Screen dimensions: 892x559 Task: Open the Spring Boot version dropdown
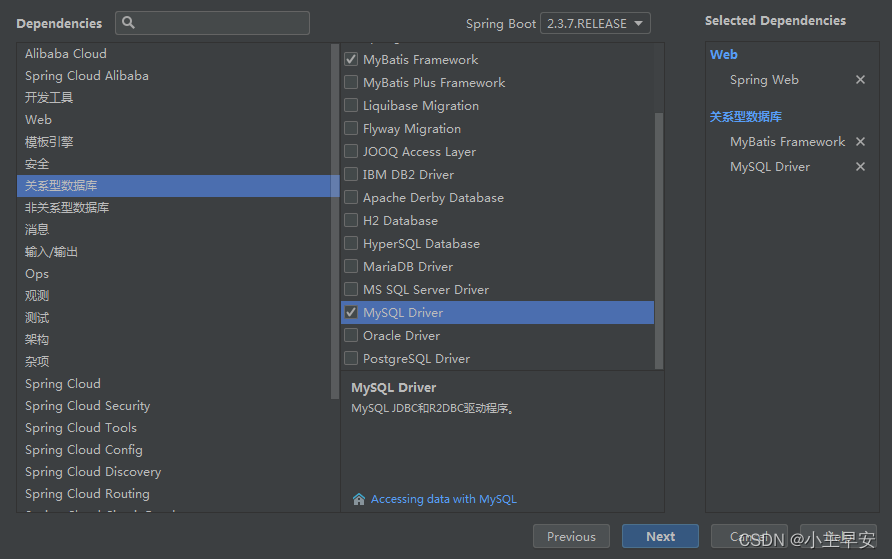tap(594, 23)
